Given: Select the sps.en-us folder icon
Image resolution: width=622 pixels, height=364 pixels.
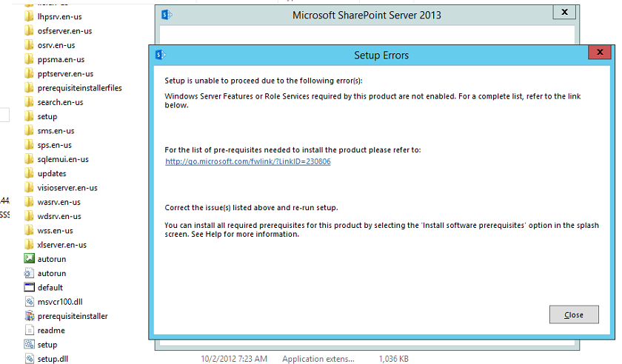Looking at the screenshot, I should pos(29,145).
